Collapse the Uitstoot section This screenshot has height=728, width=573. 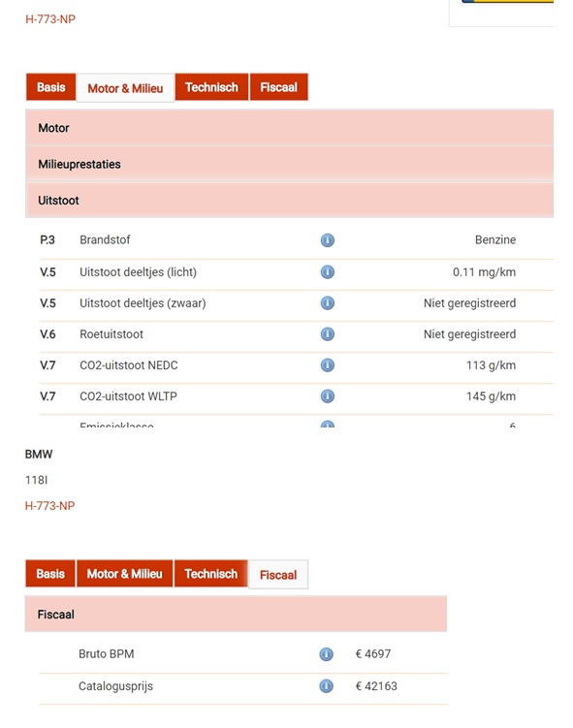289,200
